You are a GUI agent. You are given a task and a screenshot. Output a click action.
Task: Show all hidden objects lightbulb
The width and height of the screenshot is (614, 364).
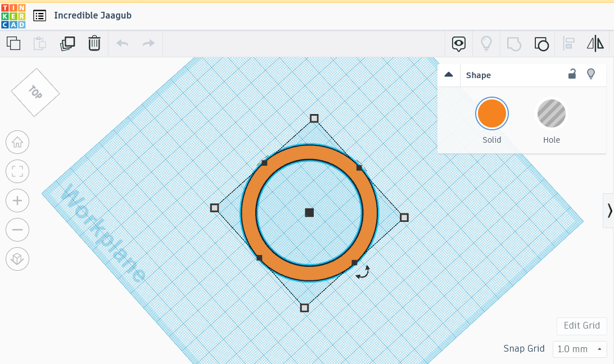pyautogui.click(x=486, y=43)
